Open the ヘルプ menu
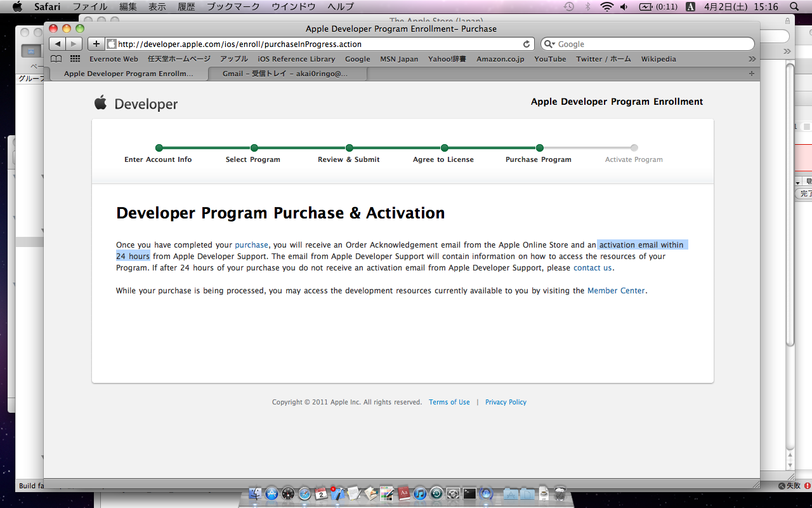 [341, 6]
